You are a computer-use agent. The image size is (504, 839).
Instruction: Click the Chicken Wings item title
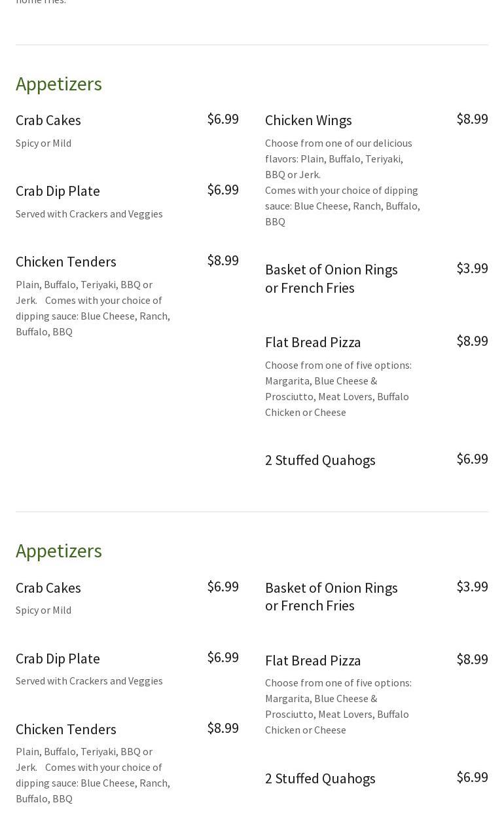(x=308, y=121)
